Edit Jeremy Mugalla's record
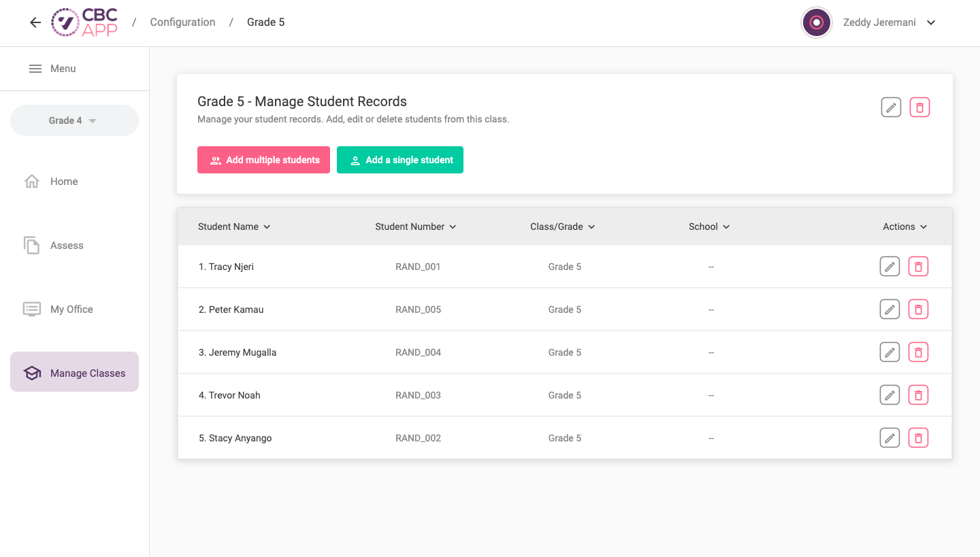 pyautogui.click(x=890, y=352)
